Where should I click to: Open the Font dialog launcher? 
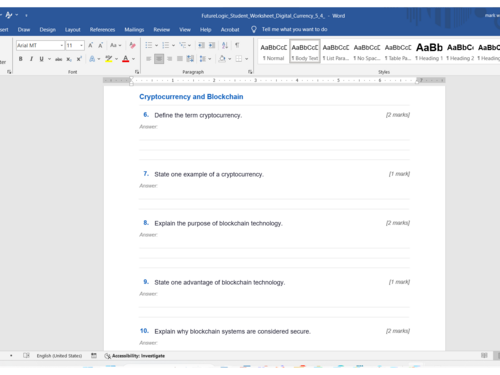137,72
